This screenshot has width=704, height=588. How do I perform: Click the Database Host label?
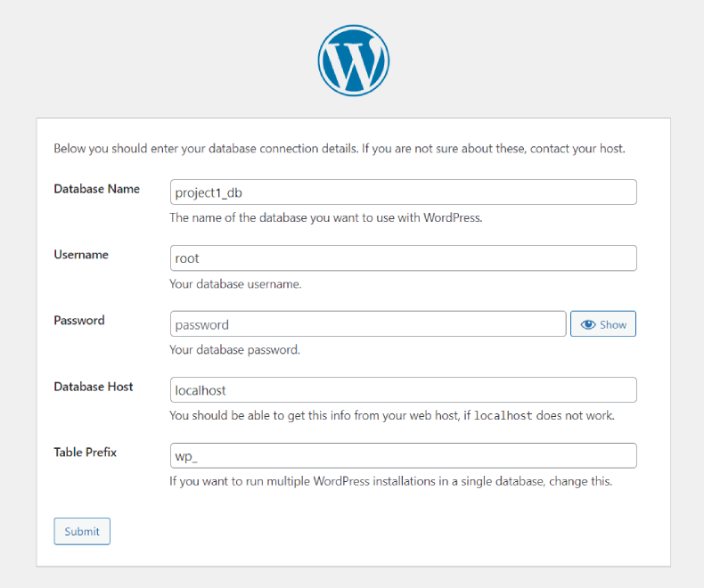point(94,387)
